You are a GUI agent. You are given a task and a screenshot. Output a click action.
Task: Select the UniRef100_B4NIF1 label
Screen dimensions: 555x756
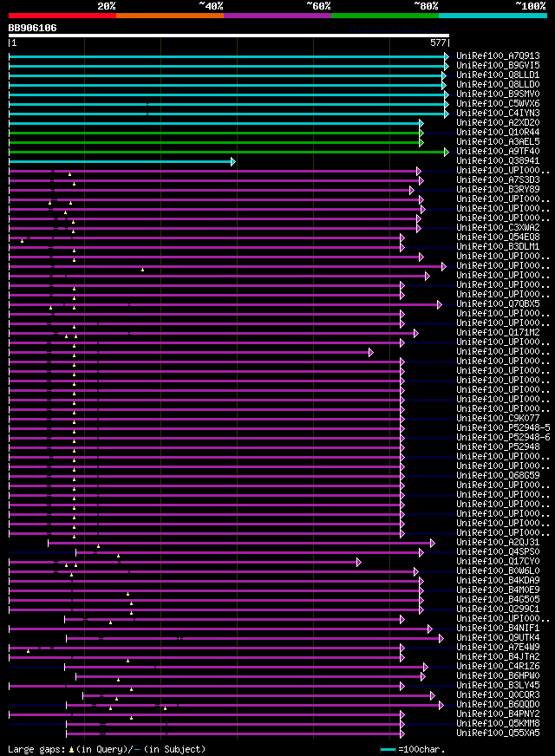(498, 629)
